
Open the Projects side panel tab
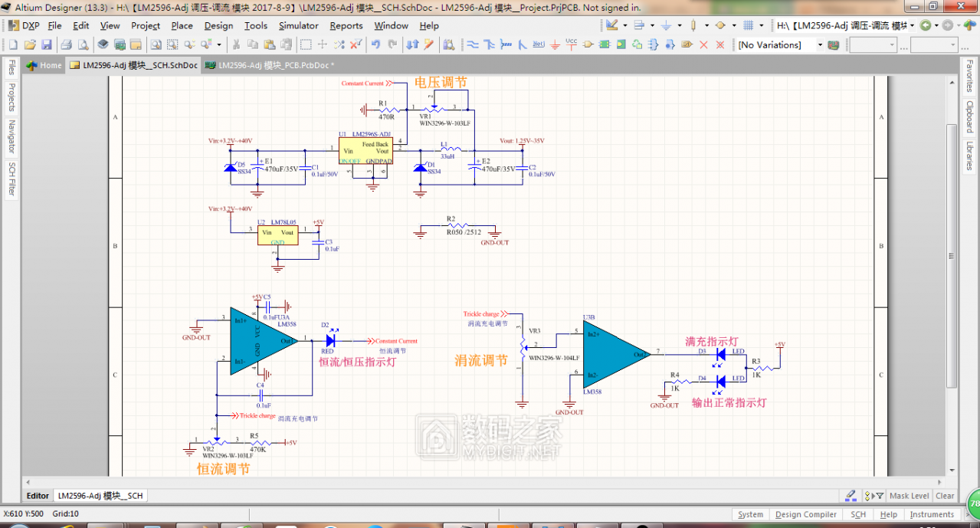(11, 97)
